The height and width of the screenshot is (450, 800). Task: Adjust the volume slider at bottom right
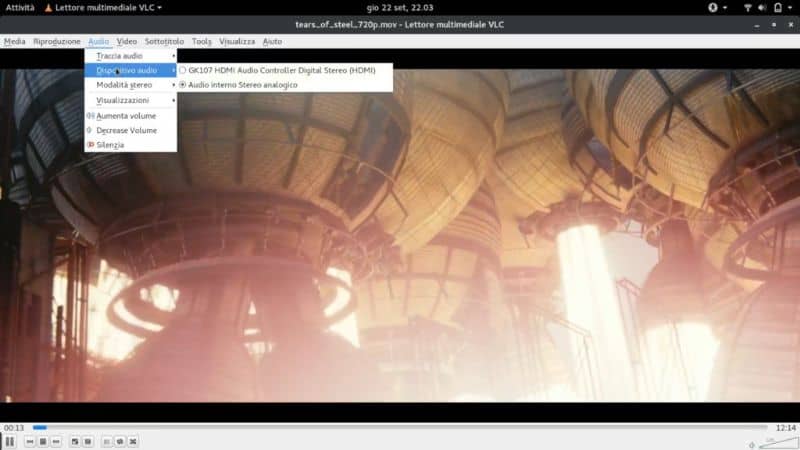pyautogui.click(x=778, y=443)
